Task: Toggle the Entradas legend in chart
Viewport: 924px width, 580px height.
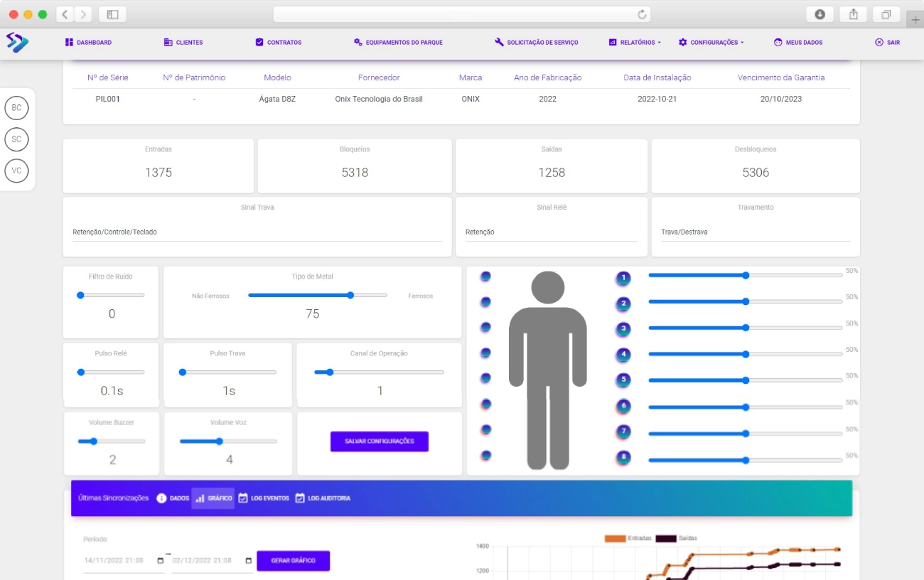Action: (628, 539)
